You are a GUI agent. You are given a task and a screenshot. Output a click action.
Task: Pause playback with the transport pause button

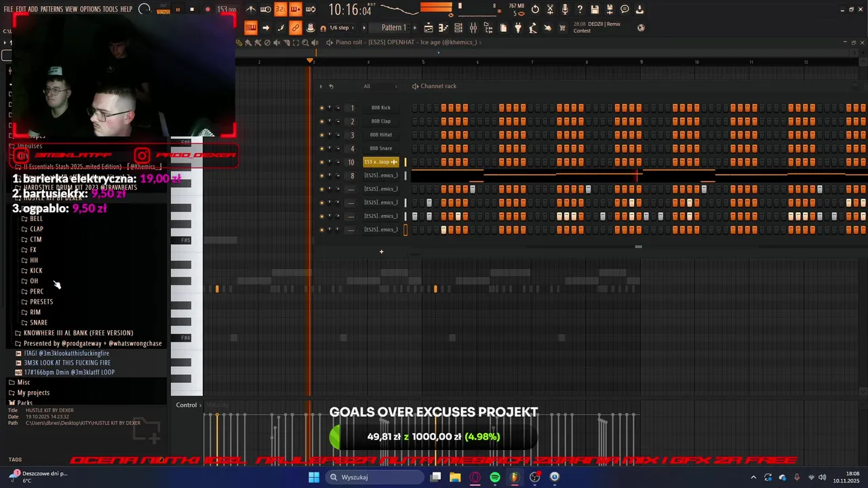178,9
